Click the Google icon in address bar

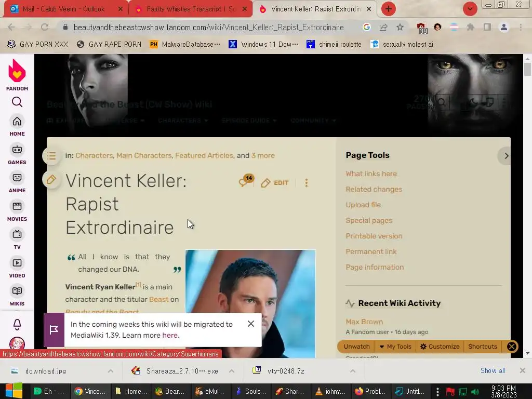coord(366,27)
